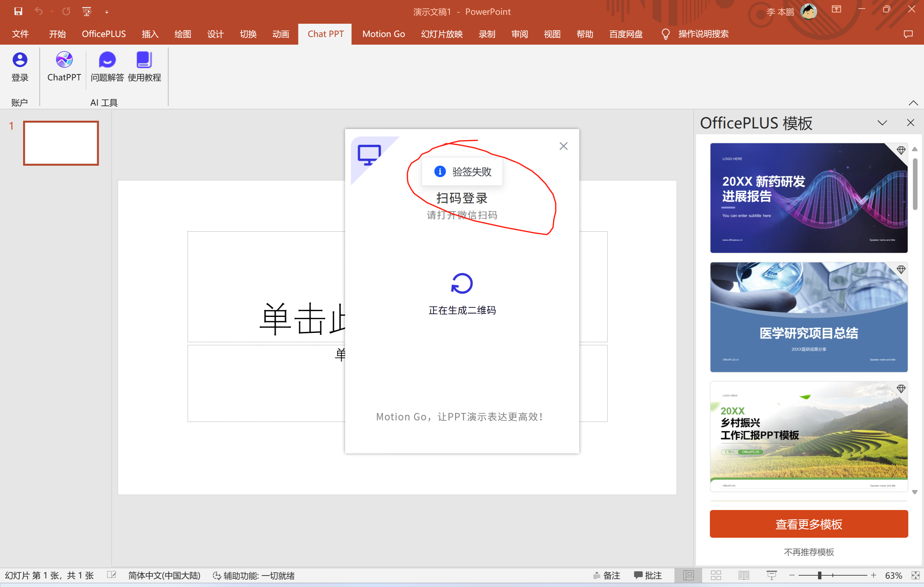This screenshot has height=587, width=924.
Task: Open OfficePLUS 模板 pane options chevron
Action: point(882,123)
